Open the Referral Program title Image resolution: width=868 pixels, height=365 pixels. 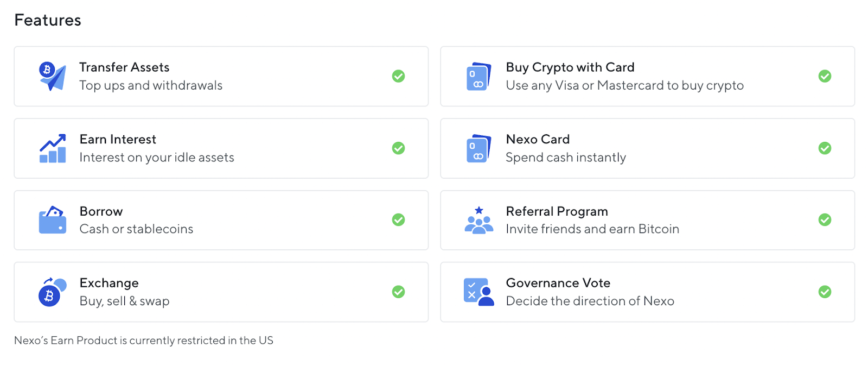pyautogui.click(x=557, y=211)
